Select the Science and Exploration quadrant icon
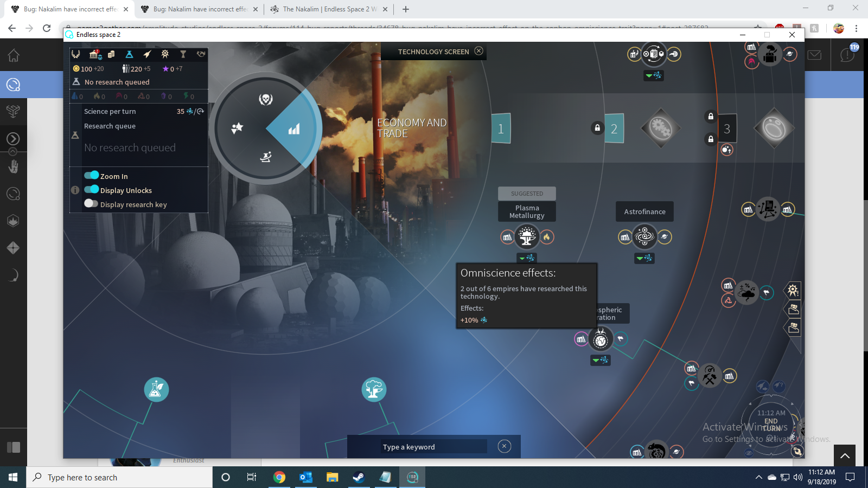This screenshot has height=488, width=868. [265, 157]
